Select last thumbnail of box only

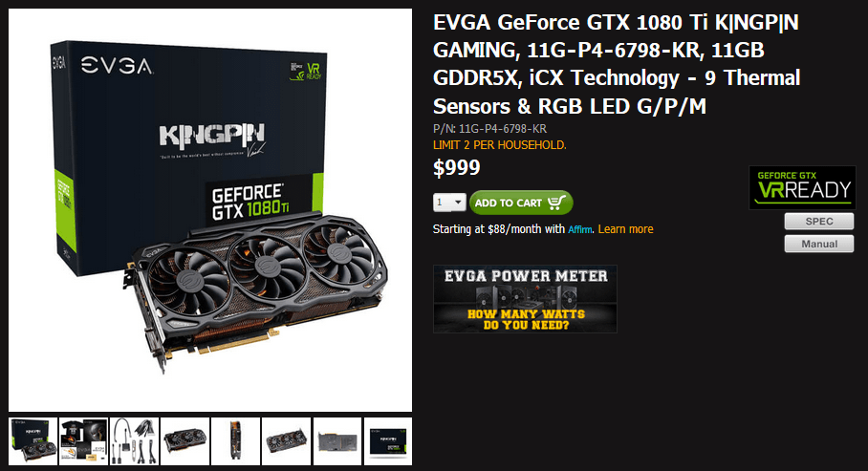tap(388, 441)
